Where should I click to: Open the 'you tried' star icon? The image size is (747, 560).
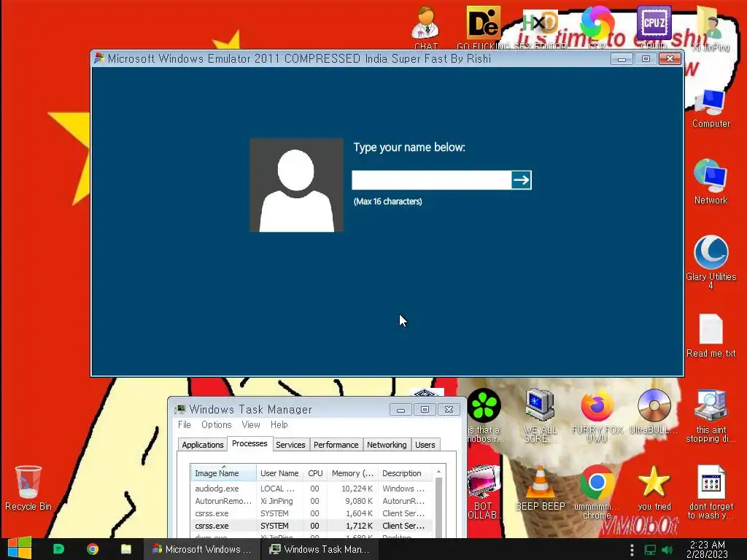654,488
